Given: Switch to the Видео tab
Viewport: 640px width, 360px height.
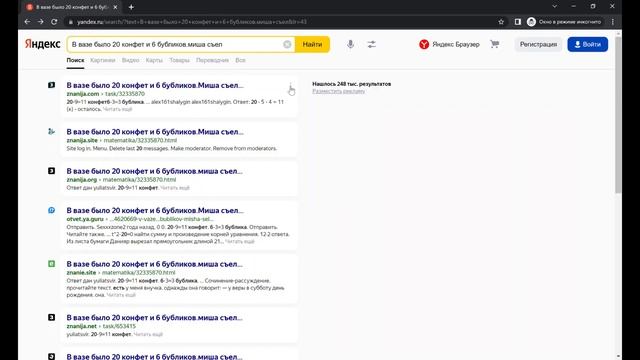Looking at the screenshot, I should point(131,60).
